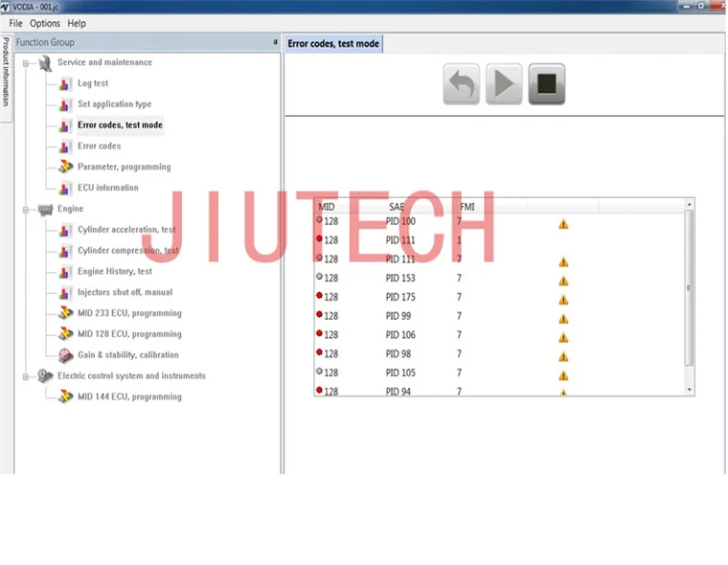
Task: Collapse Electric control system and instruments group
Action: click(26, 376)
